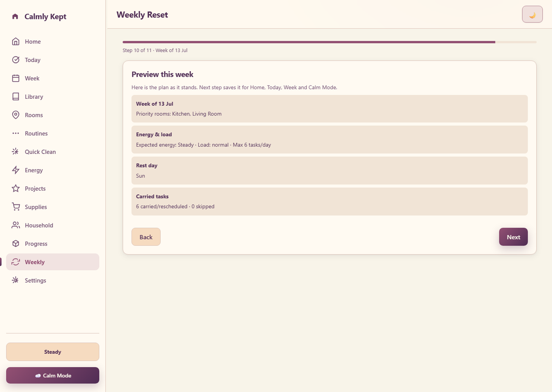This screenshot has height=392, width=552.
Task: Click the Supplies shopping cart icon
Action: 16,207
